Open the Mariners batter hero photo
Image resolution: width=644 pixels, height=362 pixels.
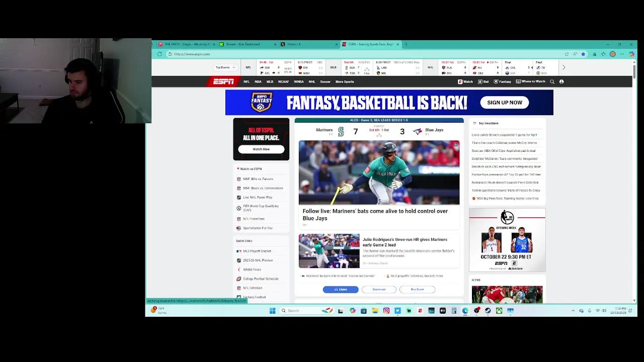click(379, 172)
